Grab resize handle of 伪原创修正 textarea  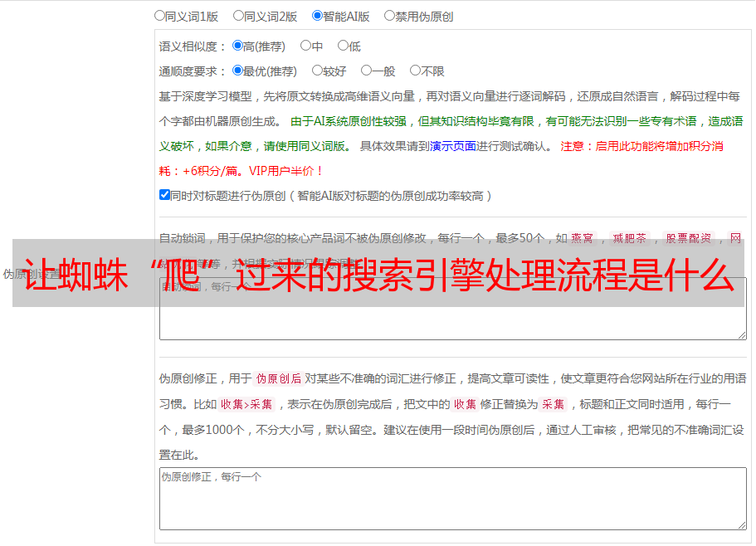[x=742, y=525]
